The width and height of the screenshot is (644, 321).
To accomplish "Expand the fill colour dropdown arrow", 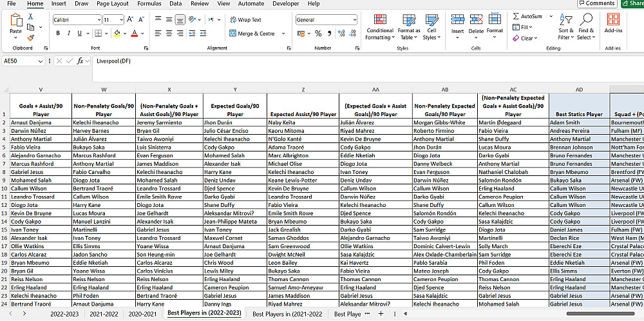I will coord(125,34).
